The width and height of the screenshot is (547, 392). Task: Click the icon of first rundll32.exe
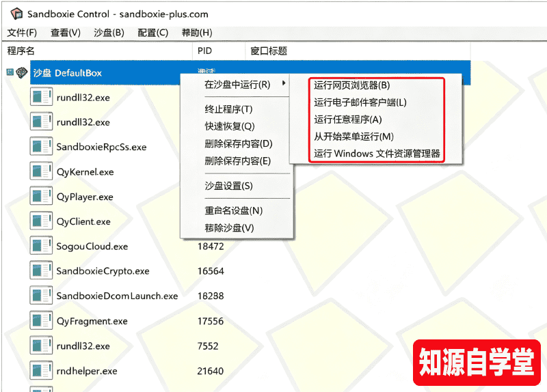[41, 97]
